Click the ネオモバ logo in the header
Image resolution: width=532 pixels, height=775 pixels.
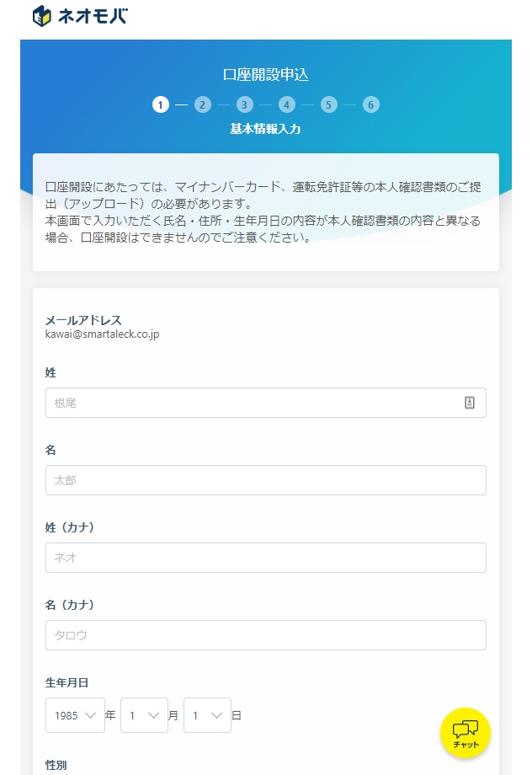coord(79,16)
